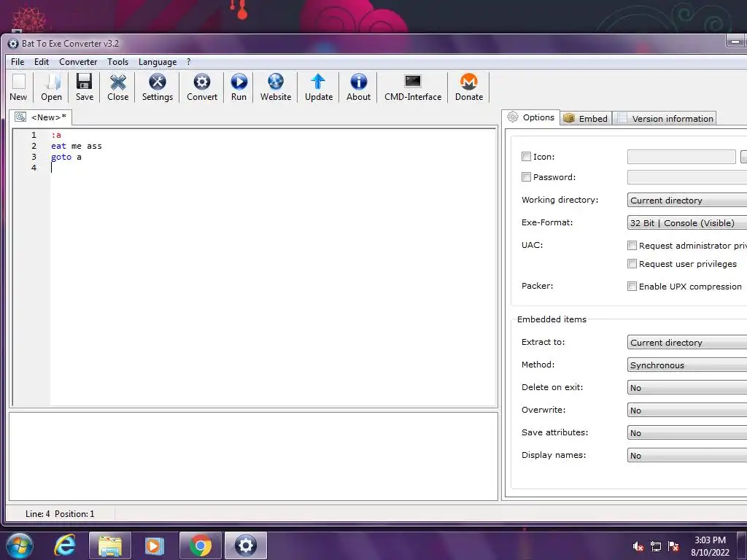Click the Bat To Exe Converter title icon
747x560 pixels.
[x=13, y=44]
